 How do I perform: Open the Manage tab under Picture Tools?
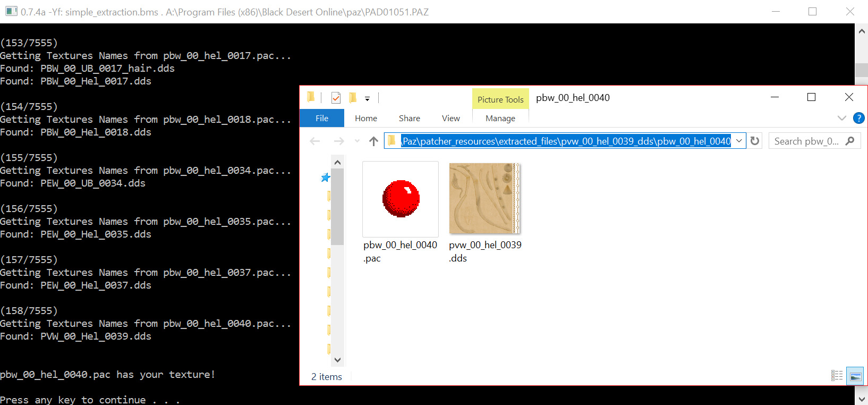coord(500,118)
